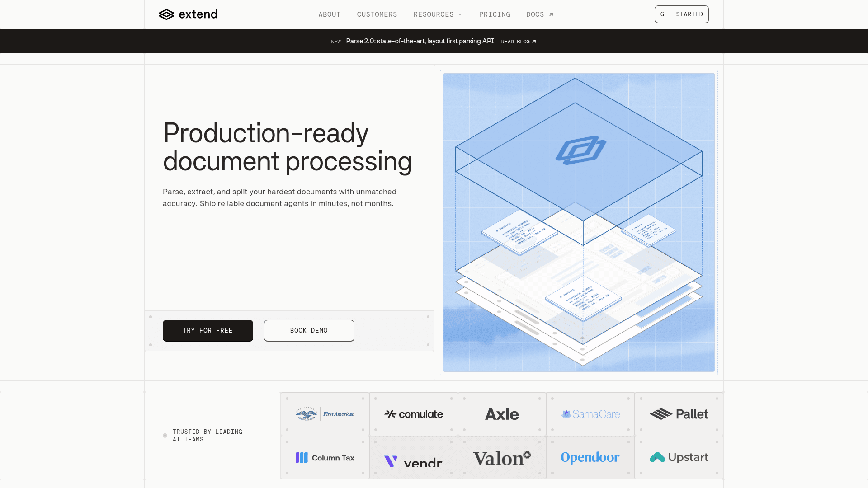
Task: Open the About page
Action: coord(330,14)
